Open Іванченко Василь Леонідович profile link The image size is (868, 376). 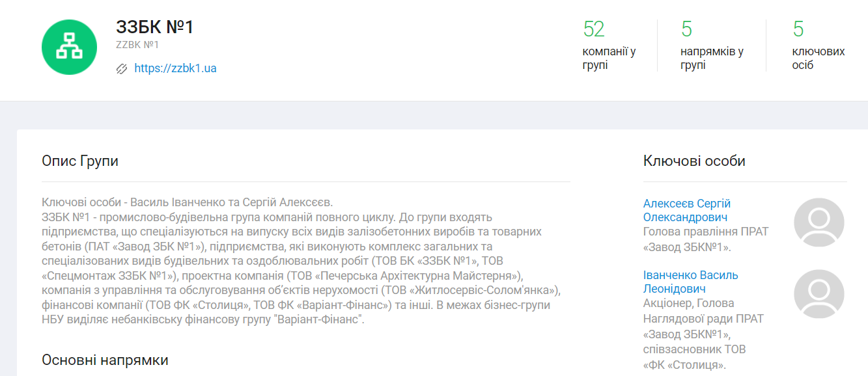point(690,282)
